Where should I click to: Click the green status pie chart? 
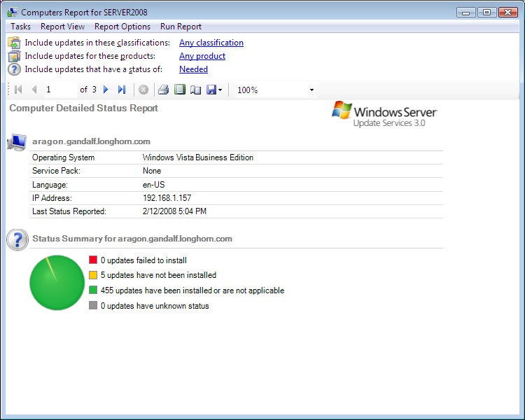click(x=57, y=283)
